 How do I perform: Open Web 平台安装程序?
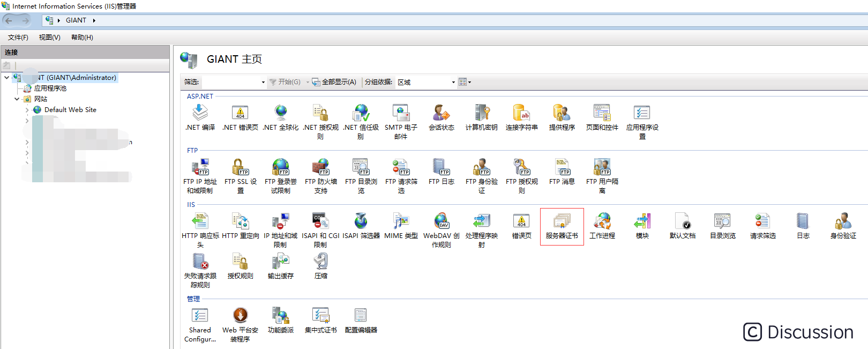[x=240, y=324]
